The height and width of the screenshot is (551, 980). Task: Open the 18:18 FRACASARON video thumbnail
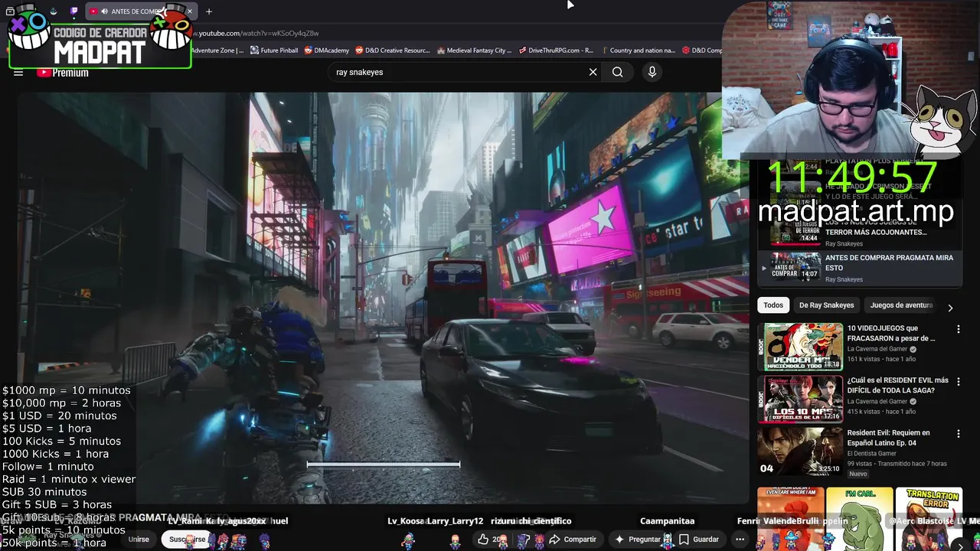coord(800,347)
